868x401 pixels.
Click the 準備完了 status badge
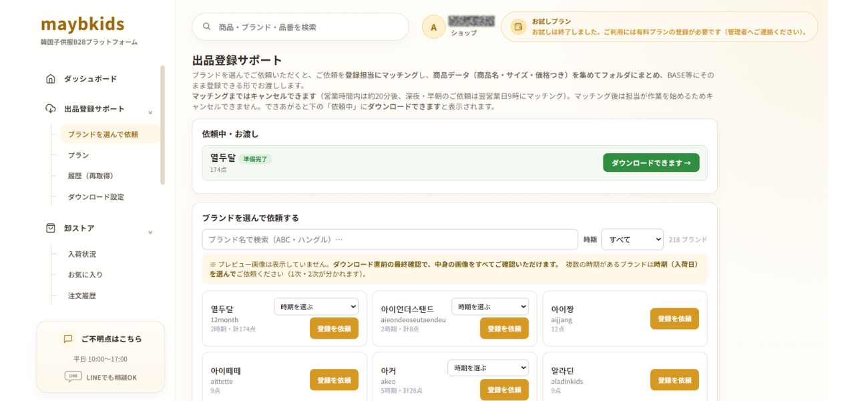point(256,159)
